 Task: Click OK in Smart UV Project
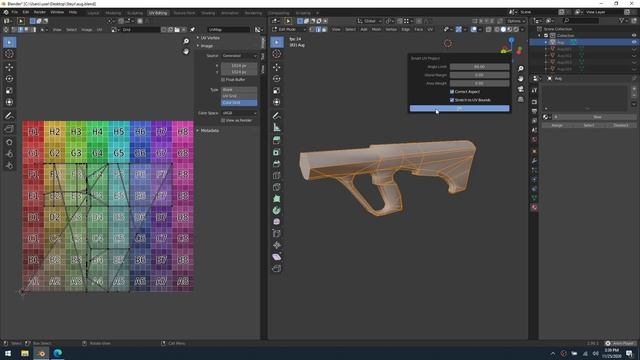point(460,108)
